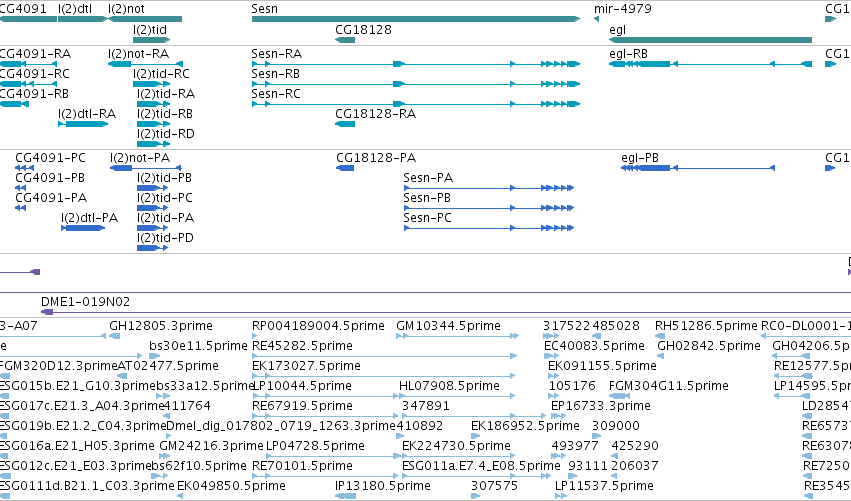Select the CG18128-PA protein label

376,158
